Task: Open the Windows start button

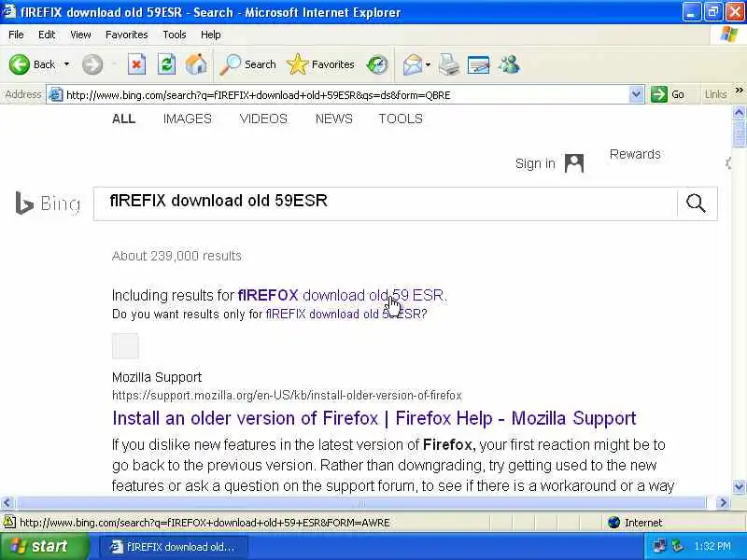Action: pos(44,546)
